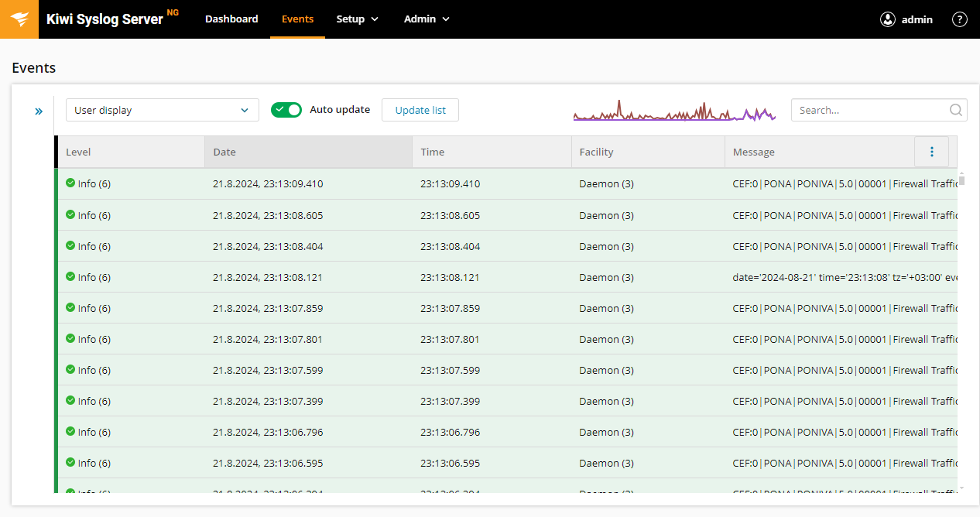This screenshot has width=980, height=517.
Task: Select date cell 21.8.2024, 23:13:08.121
Action: click(x=268, y=277)
